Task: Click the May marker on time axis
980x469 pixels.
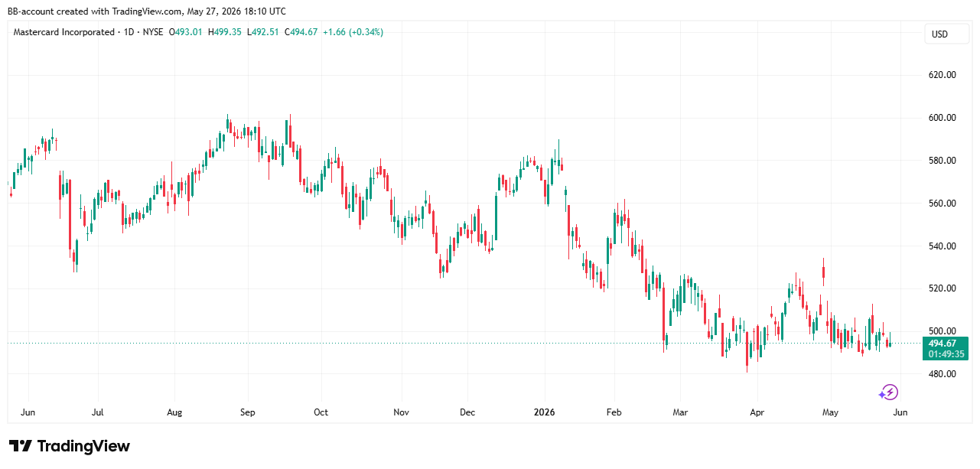Action: tap(830, 412)
